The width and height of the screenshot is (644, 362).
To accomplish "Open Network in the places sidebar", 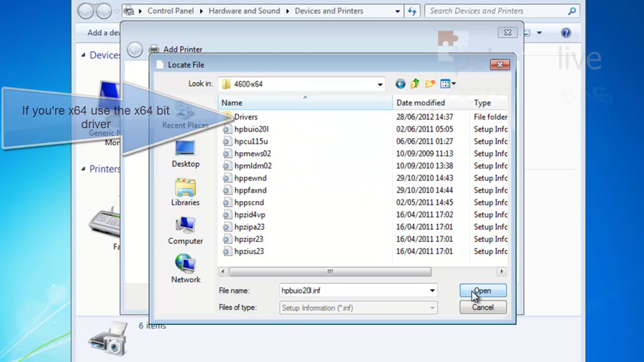I will click(185, 269).
